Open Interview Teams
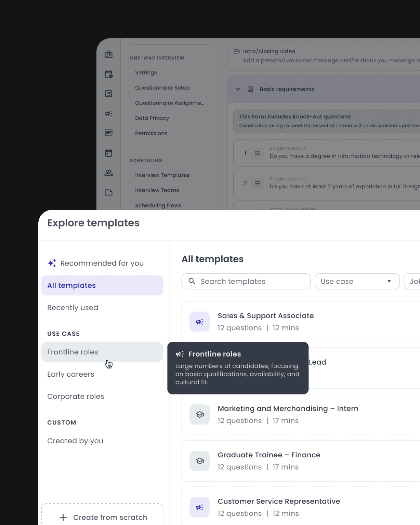This screenshot has height=525, width=420. pos(157,190)
